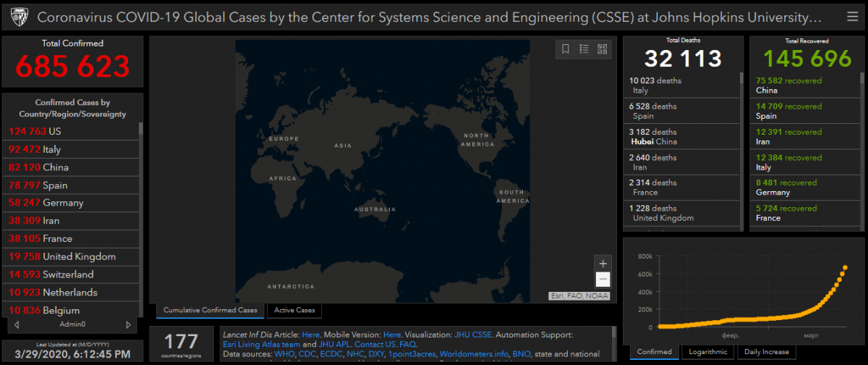Click the 6 528 deaths Spain entry
The width and height of the screenshot is (868, 365).
(681, 111)
